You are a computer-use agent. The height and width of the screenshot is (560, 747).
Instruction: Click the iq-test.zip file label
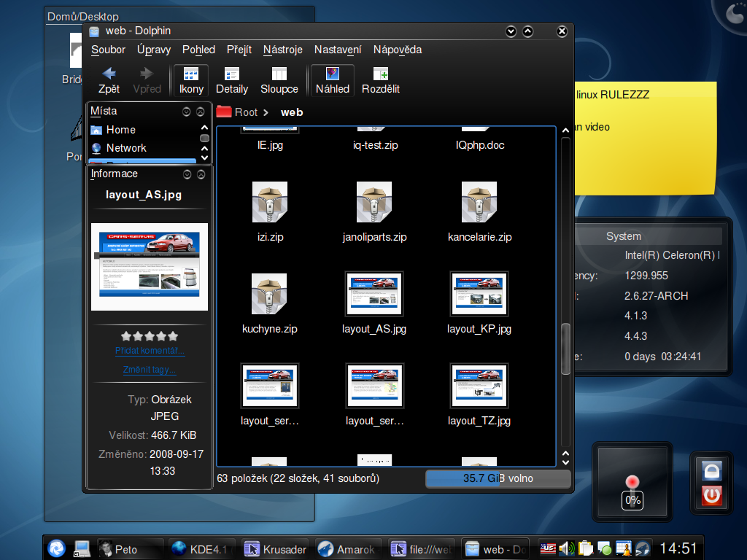click(x=376, y=145)
